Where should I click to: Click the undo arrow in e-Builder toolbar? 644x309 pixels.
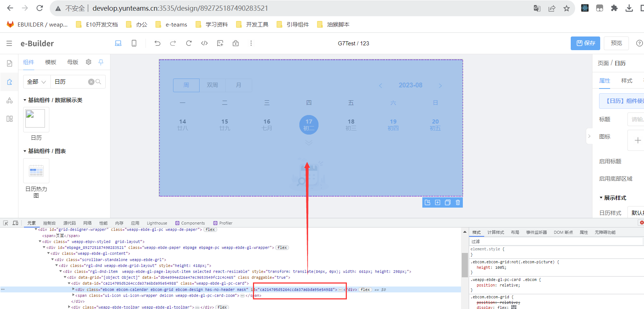click(x=157, y=43)
